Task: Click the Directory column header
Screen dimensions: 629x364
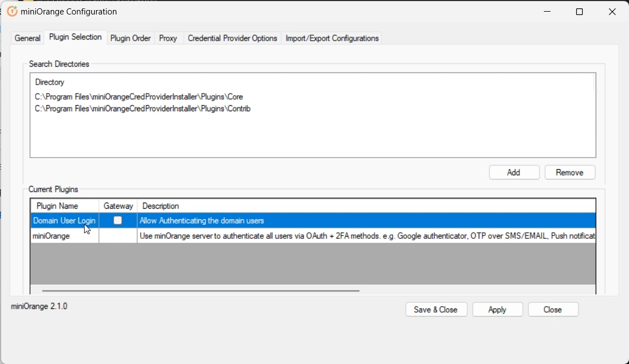Action: pyautogui.click(x=50, y=82)
